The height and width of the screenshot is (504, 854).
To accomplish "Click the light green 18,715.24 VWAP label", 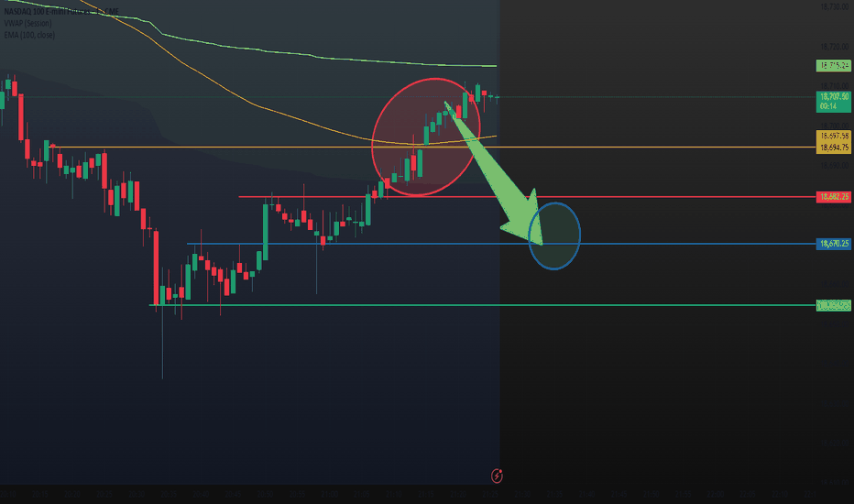I will [833, 65].
